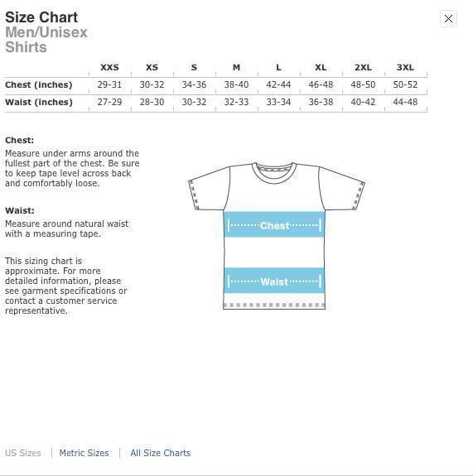Select the S size column header
The width and height of the screenshot is (473, 476).
pos(194,67)
